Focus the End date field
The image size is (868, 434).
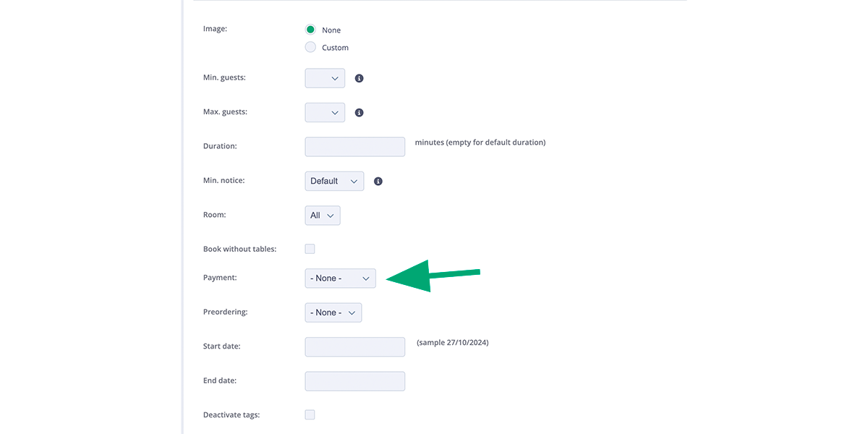(354, 380)
